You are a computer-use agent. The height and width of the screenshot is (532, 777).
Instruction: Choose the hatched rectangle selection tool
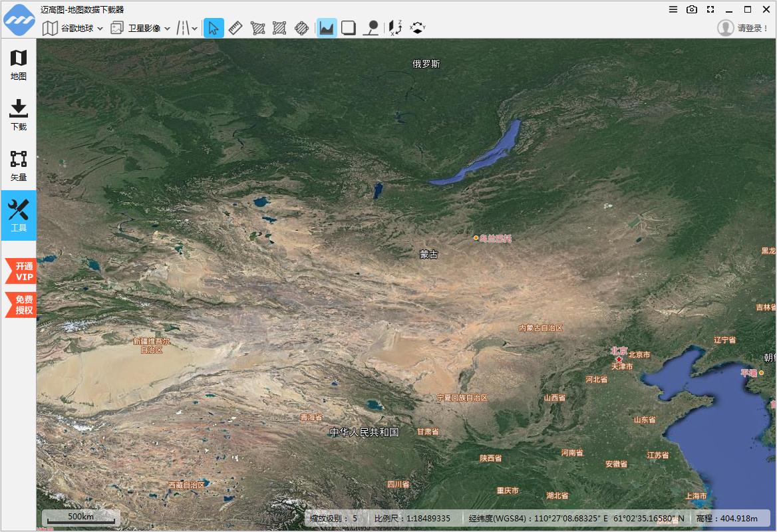279,28
